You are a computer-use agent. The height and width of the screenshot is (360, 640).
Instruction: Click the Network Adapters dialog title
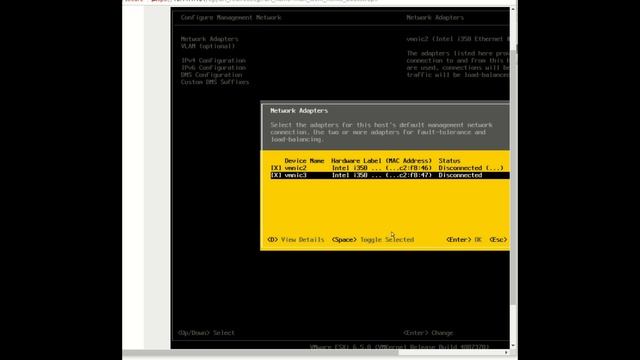coord(299,111)
